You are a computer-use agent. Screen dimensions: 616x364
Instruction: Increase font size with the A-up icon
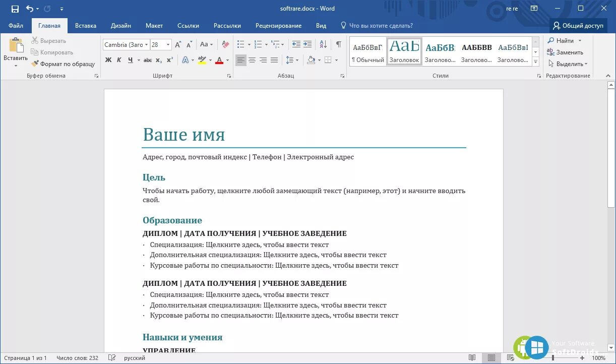coord(178,44)
